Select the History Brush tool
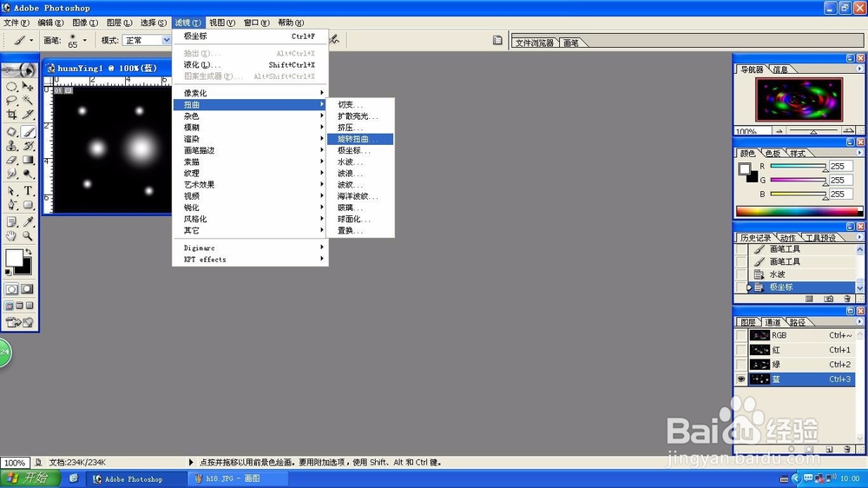Screen dimensions: 868x488 tap(28, 146)
